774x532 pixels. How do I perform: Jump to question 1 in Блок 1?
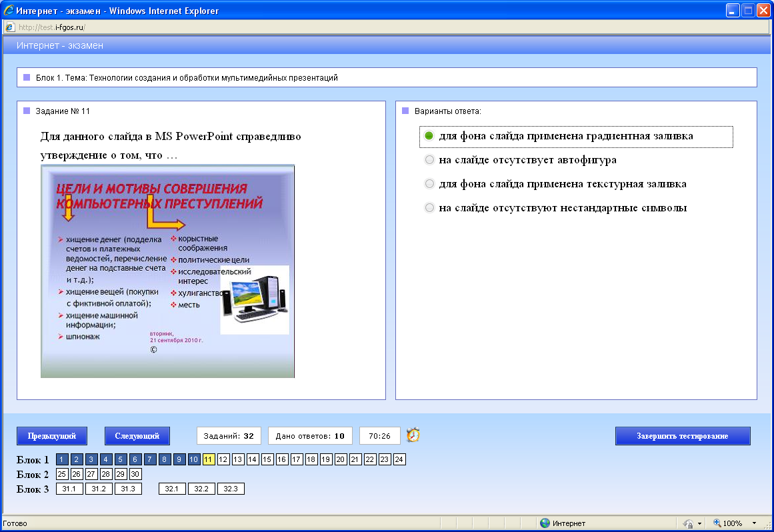(62, 459)
